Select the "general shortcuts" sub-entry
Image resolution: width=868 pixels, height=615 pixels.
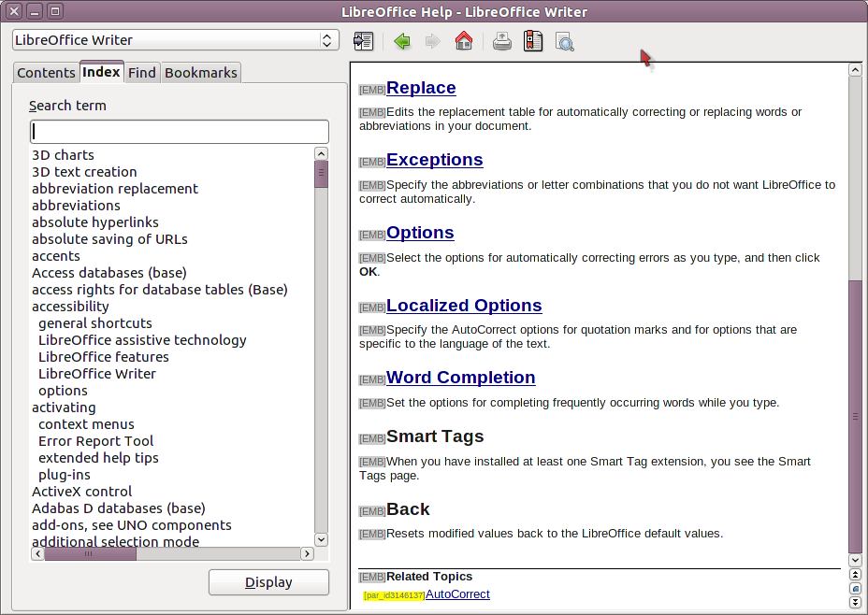(x=95, y=323)
